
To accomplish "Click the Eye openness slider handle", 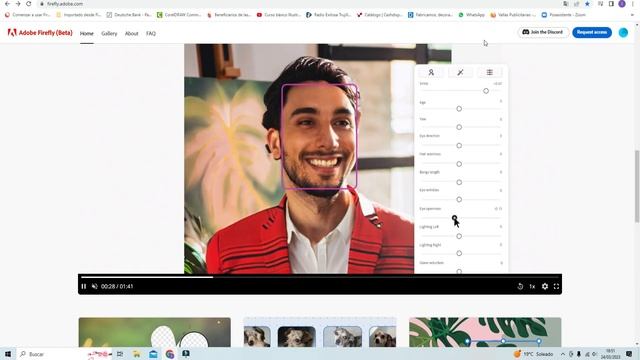I will click(454, 218).
